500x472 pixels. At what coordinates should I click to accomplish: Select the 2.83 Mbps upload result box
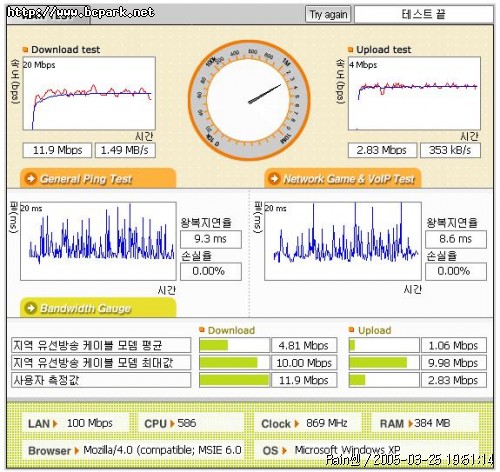(x=382, y=150)
